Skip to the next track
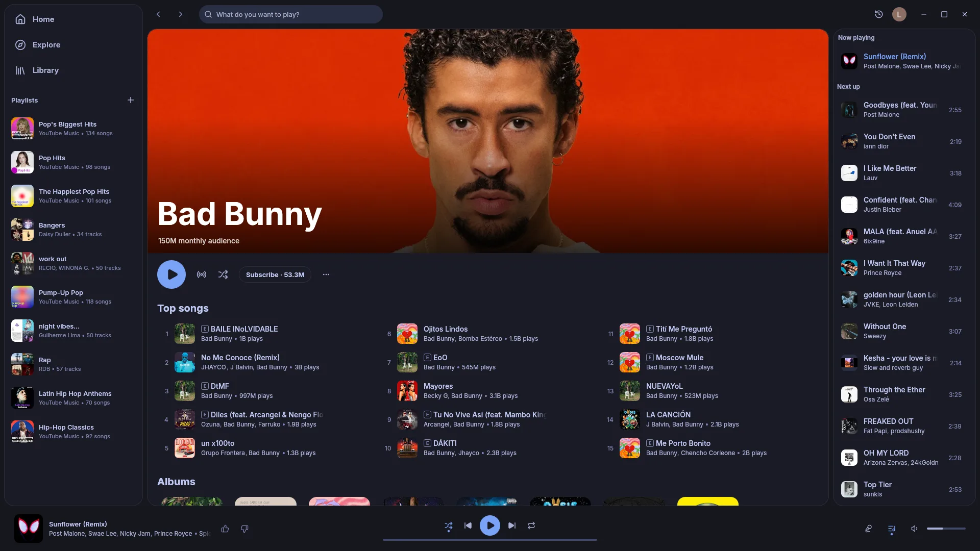The height and width of the screenshot is (551, 980). (x=512, y=525)
